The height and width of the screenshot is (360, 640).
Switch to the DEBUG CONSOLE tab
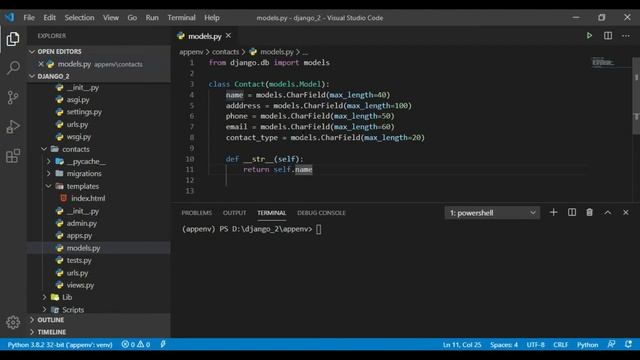point(321,213)
